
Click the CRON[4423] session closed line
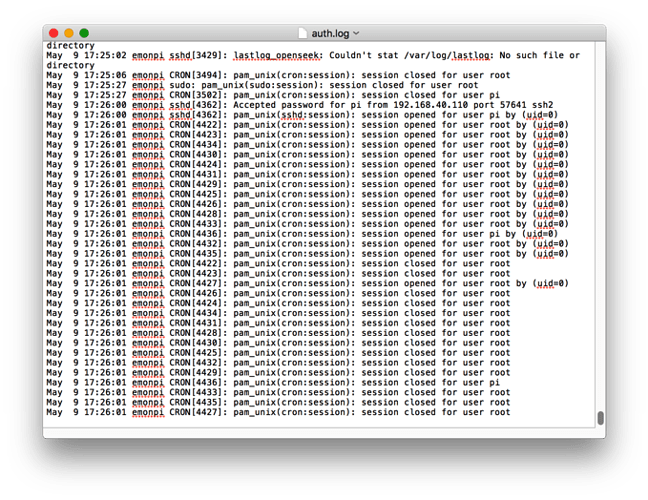pyautogui.click(x=278, y=274)
